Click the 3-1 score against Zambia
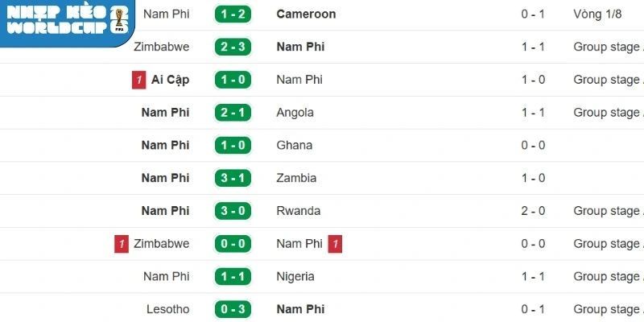Screen dimensions: 644x322 (x=234, y=178)
